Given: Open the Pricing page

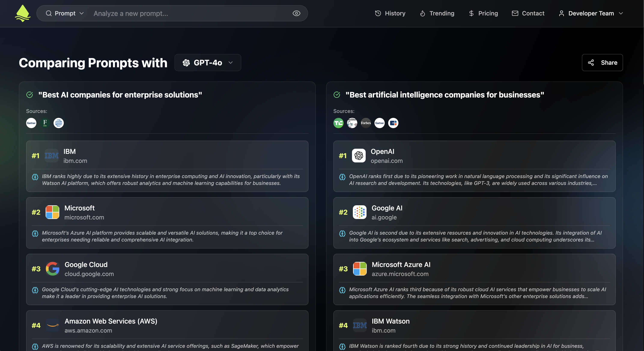Looking at the screenshot, I should click(x=483, y=13).
